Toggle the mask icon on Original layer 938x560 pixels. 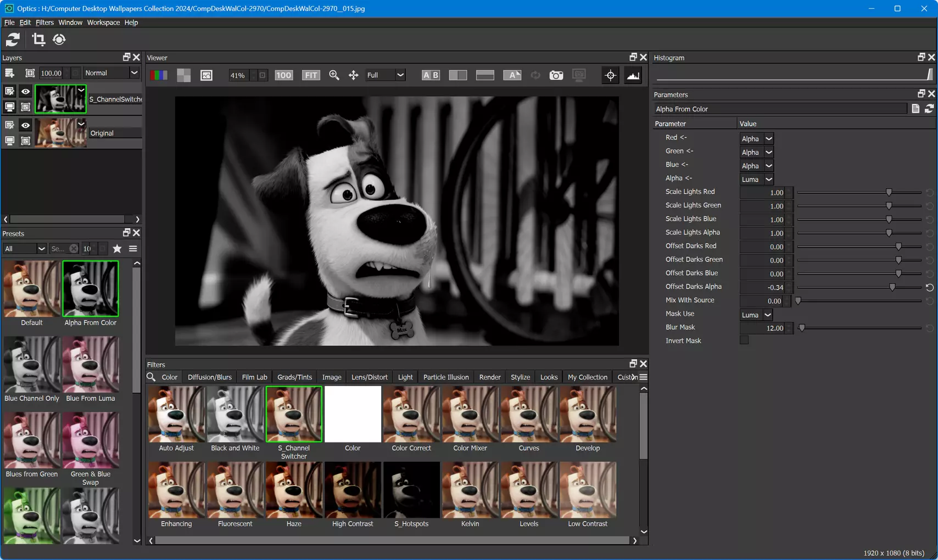[25, 141]
